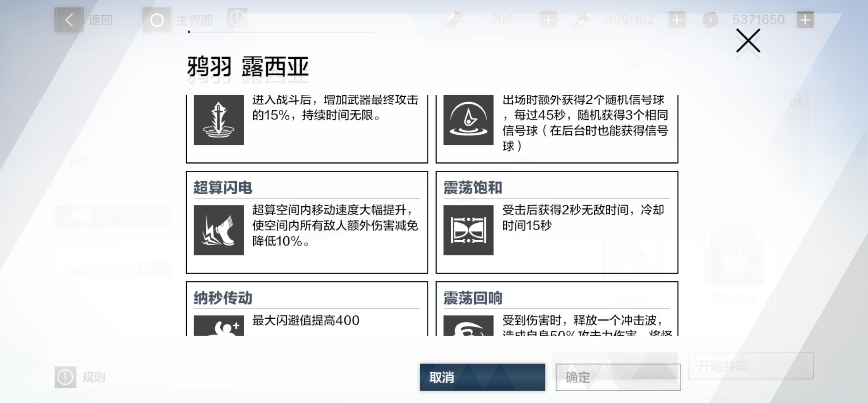868x403 pixels.
Task: Select the 震荡回响 skill card
Action: click(x=557, y=309)
